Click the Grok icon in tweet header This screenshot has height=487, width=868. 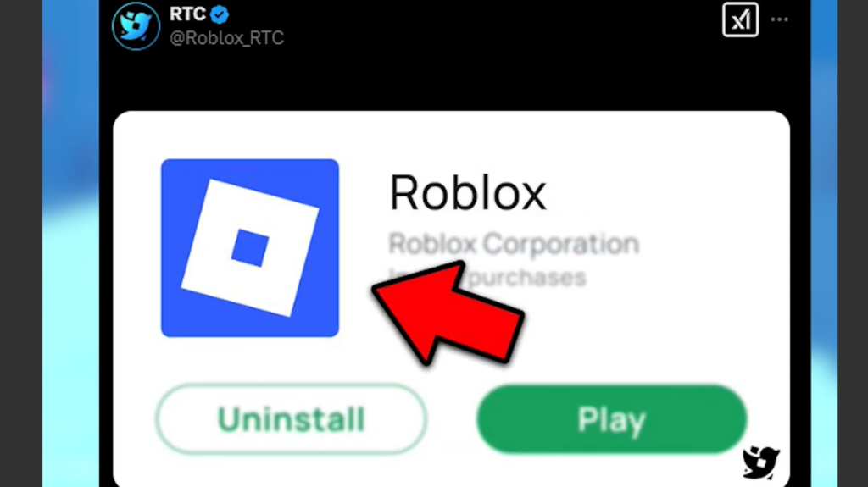(740, 20)
